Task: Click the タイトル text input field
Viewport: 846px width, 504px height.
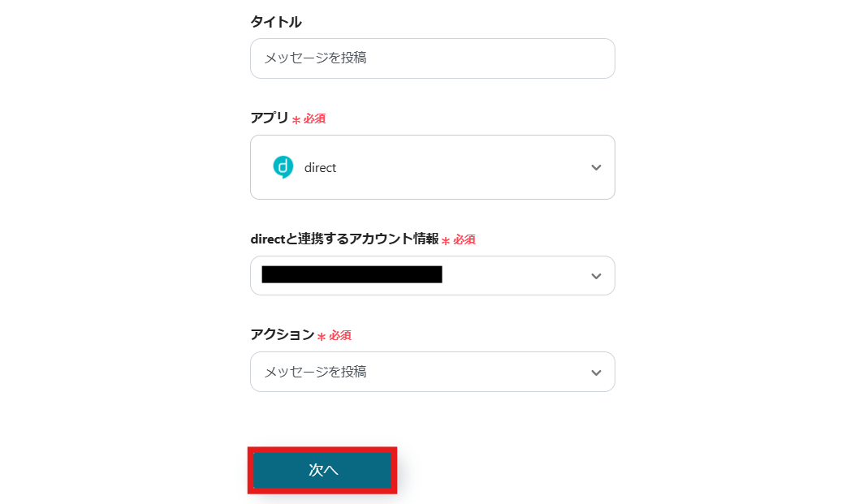Action: tap(432, 58)
